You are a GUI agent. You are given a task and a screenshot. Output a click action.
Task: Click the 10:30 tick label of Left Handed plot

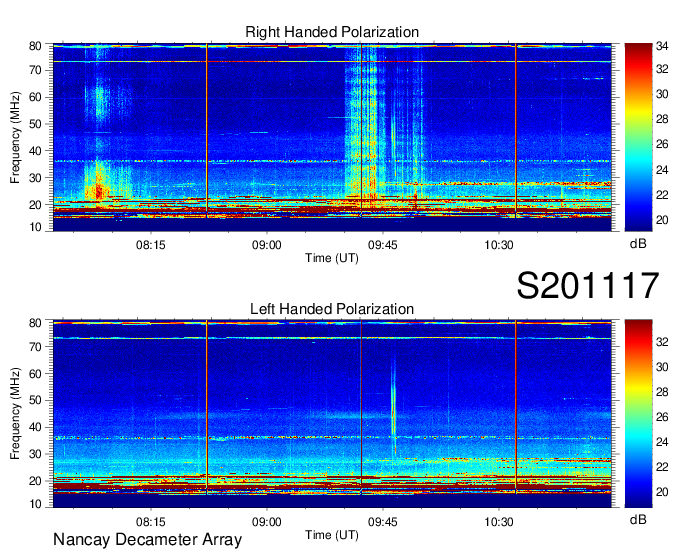[x=499, y=522]
